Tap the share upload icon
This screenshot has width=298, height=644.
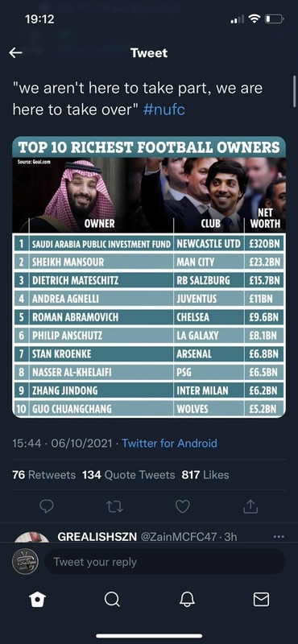tap(250, 506)
